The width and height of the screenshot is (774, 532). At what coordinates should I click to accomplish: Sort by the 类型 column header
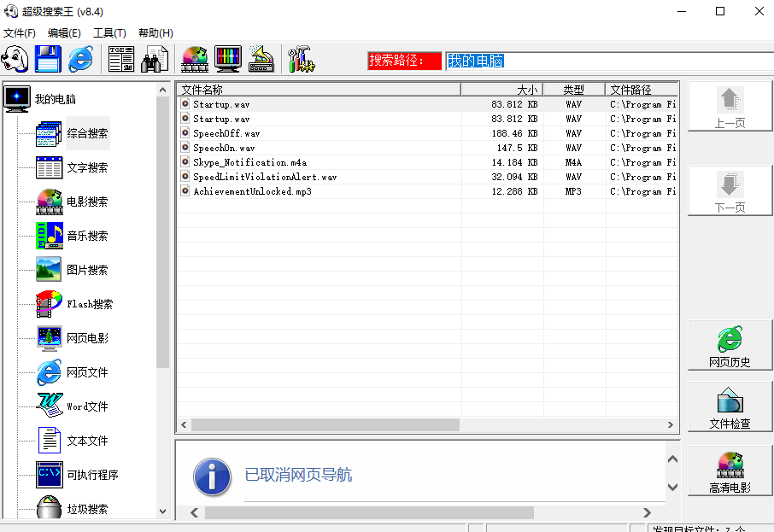point(574,90)
